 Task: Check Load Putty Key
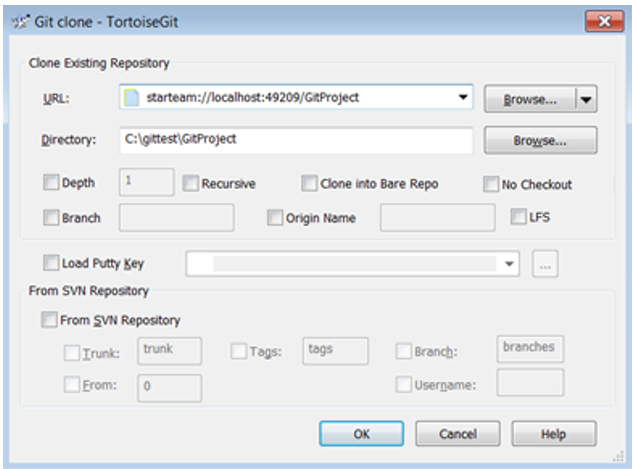(x=51, y=263)
